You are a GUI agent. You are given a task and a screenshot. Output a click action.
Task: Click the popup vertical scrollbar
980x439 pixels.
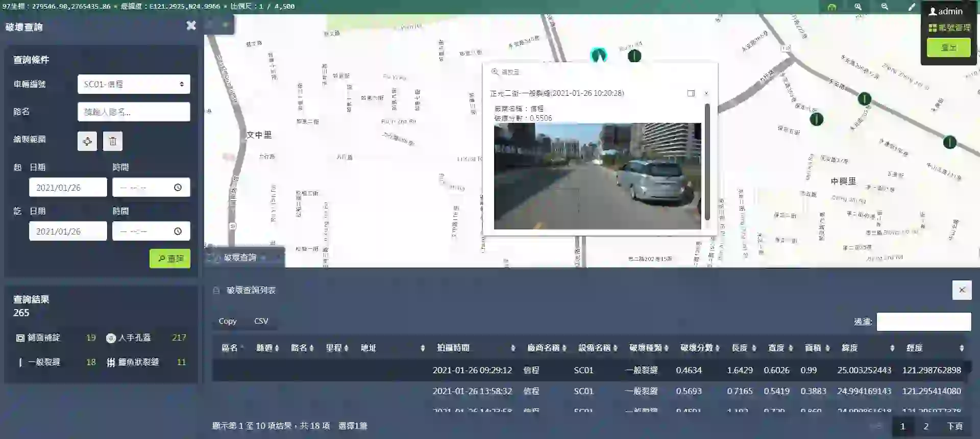(707, 162)
